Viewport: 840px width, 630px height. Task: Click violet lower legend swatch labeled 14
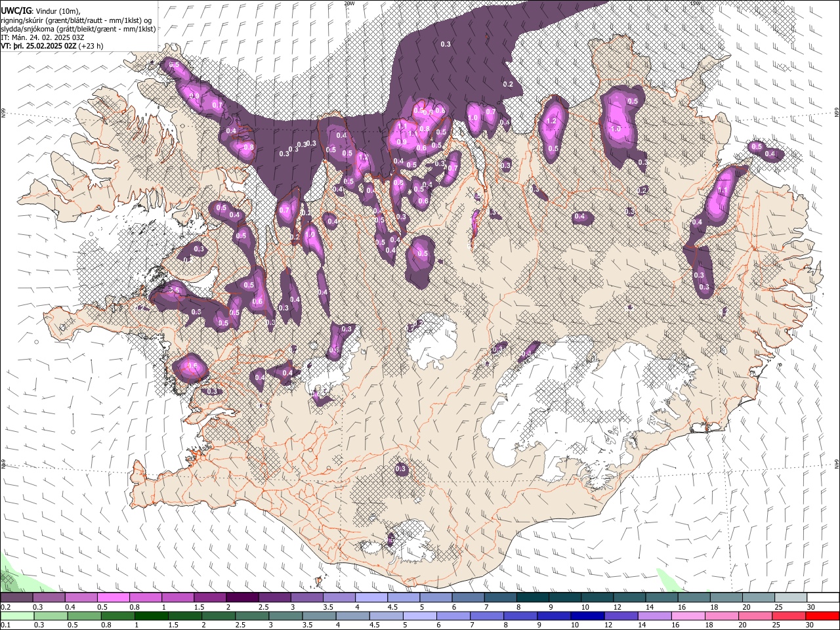655,616
